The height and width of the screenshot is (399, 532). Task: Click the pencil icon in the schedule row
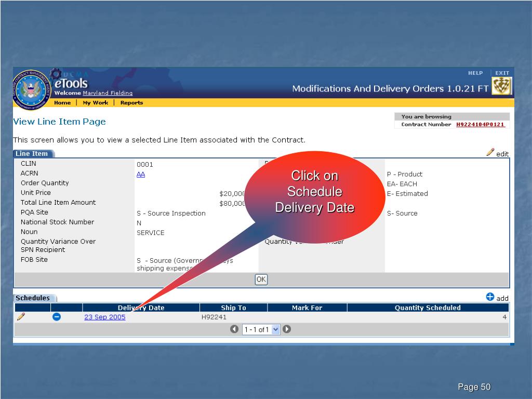(x=21, y=317)
